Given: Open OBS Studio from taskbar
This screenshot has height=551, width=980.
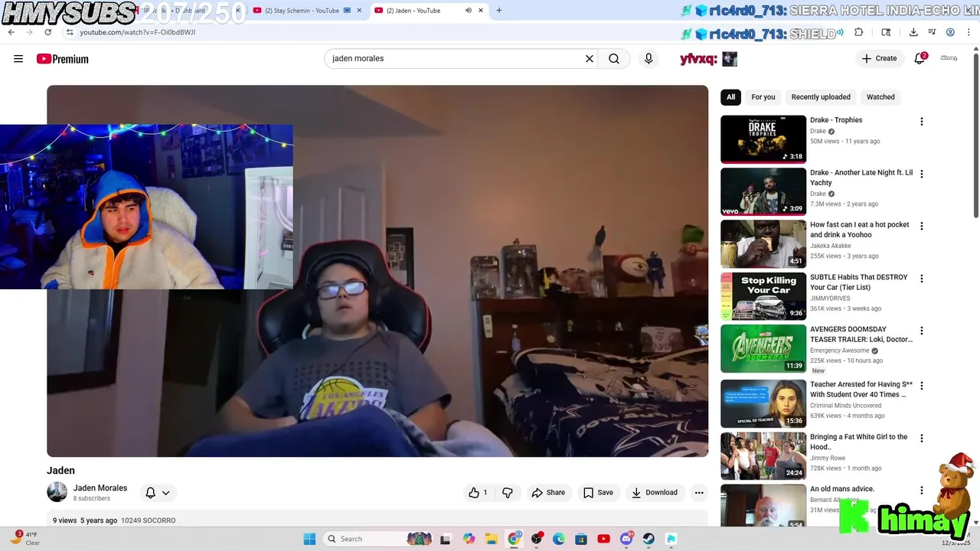Looking at the screenshot, I should click(x=537, y=539).
